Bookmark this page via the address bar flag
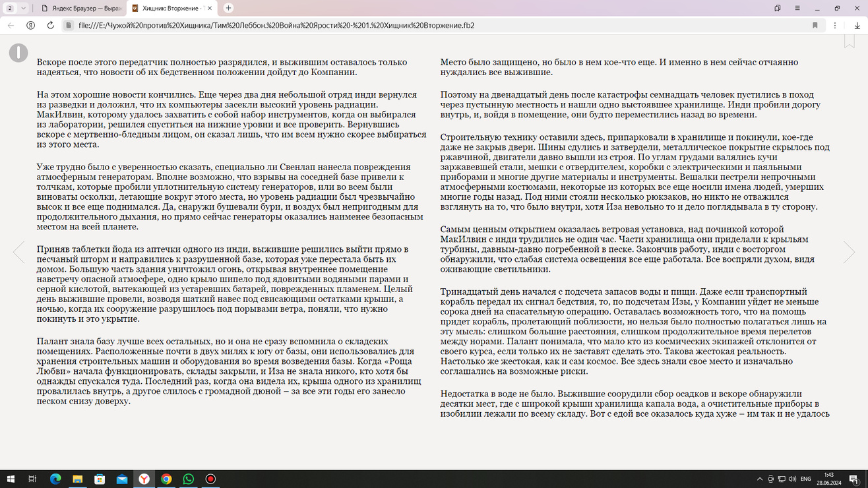Screen dimensions: 868x488 click(x=815, y=25)
